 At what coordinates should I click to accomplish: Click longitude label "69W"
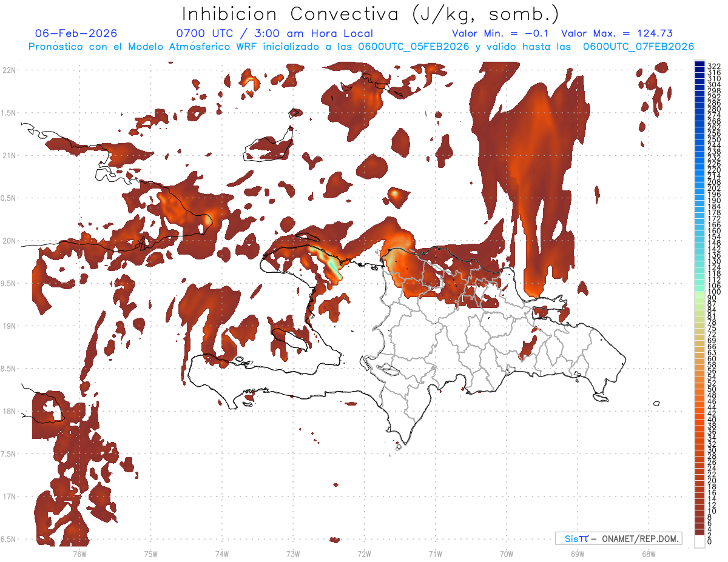coord(578,554)
